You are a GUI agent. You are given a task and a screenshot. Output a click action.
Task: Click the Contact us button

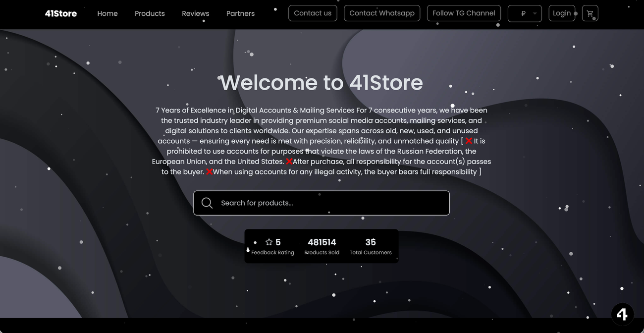click(313, 13)
